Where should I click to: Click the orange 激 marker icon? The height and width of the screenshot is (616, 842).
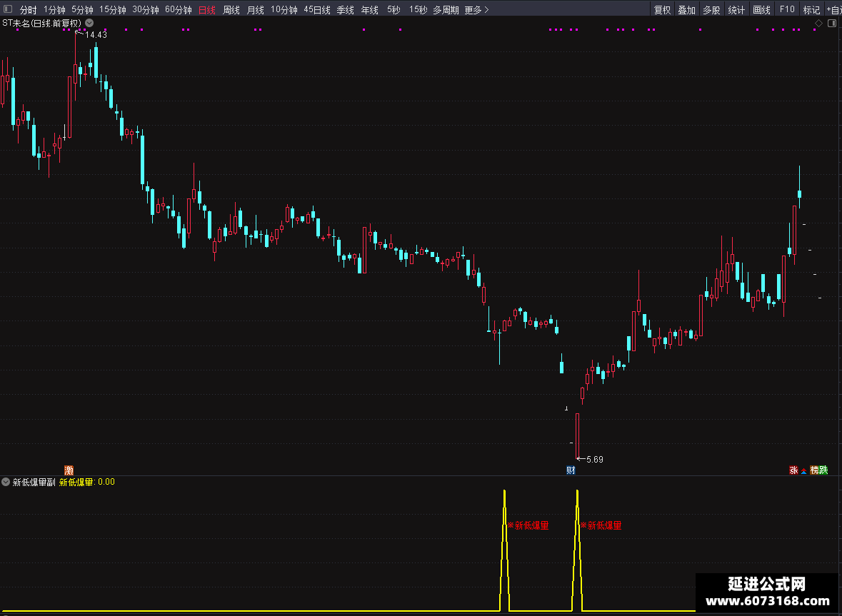[x=69, y=470]
